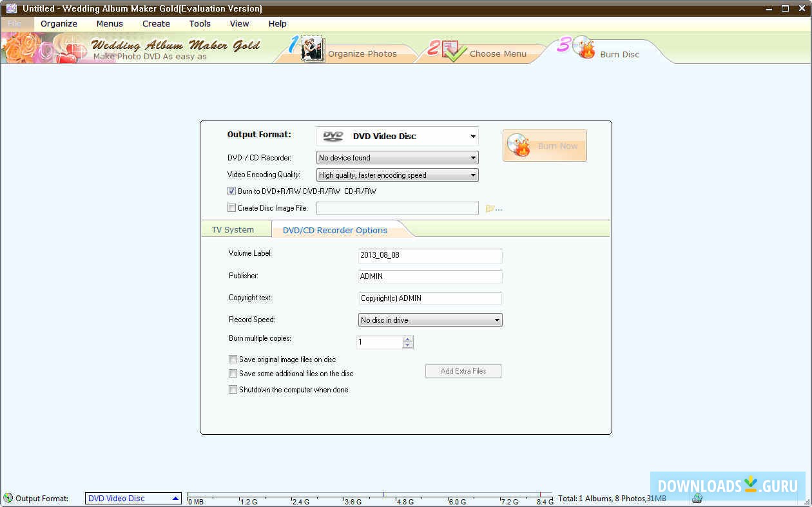This screenshot has height=507, width=812.
Task: Click the Copyright text field
Action: [430, 298]
